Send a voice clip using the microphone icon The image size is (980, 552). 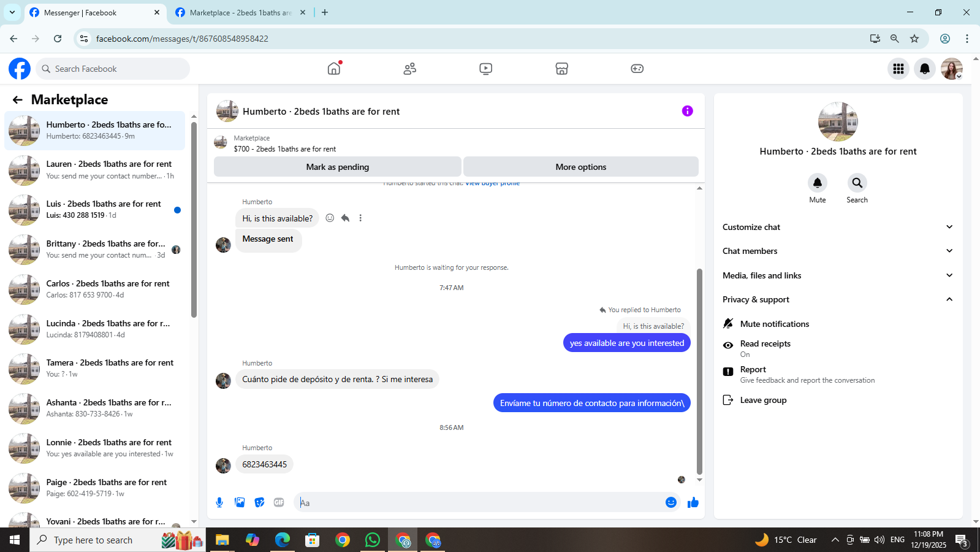(219, 502)
